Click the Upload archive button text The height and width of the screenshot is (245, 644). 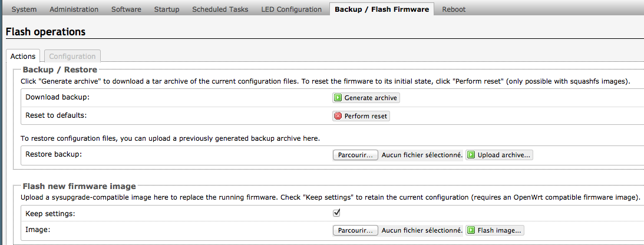[504, 155]
